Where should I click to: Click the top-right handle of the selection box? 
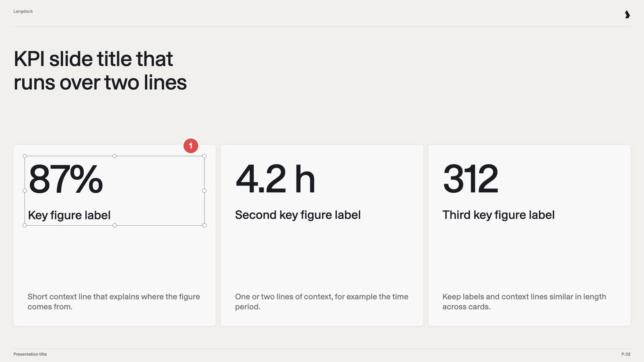tap(204, 156)
